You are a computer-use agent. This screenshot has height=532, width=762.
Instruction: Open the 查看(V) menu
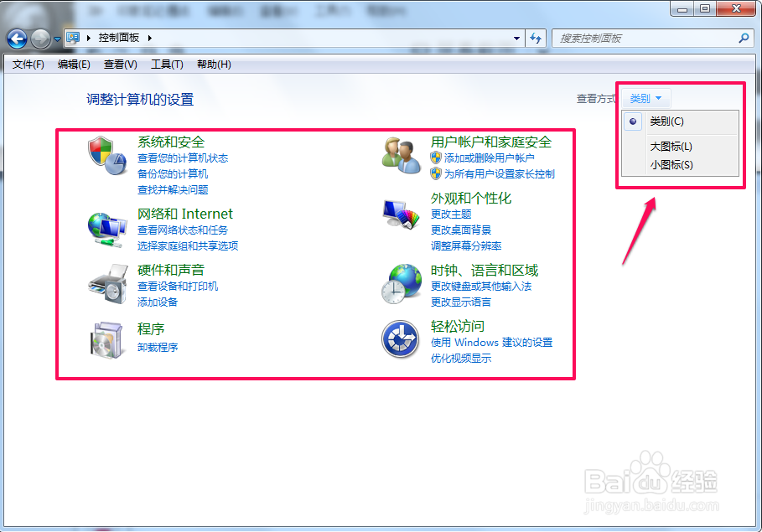tap(121, 65)
